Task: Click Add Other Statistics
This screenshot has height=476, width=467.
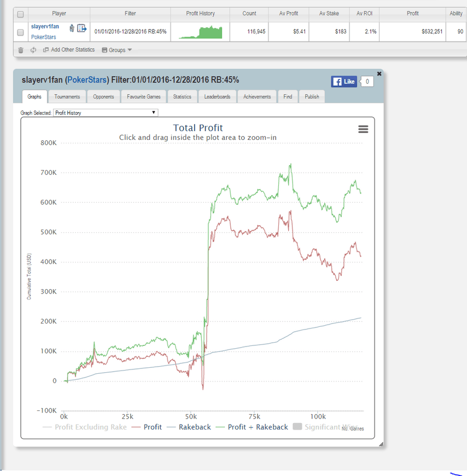Action: [69, 50]
